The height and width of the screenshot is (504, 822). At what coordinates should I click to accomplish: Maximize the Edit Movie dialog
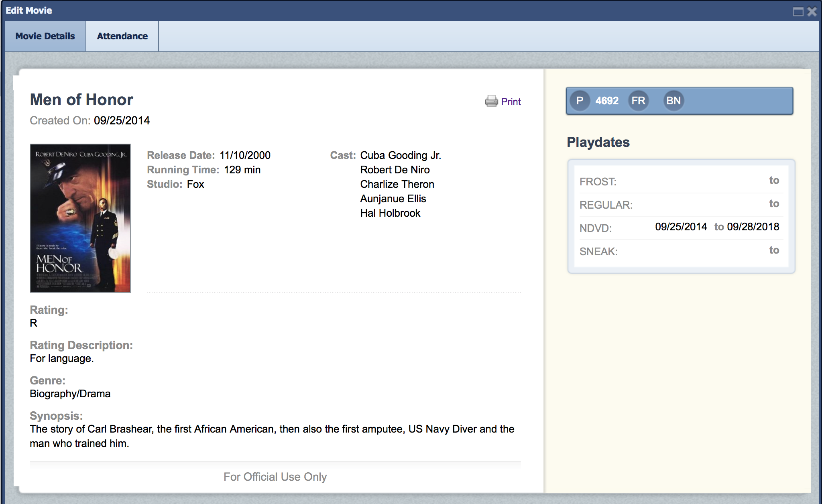798,12
